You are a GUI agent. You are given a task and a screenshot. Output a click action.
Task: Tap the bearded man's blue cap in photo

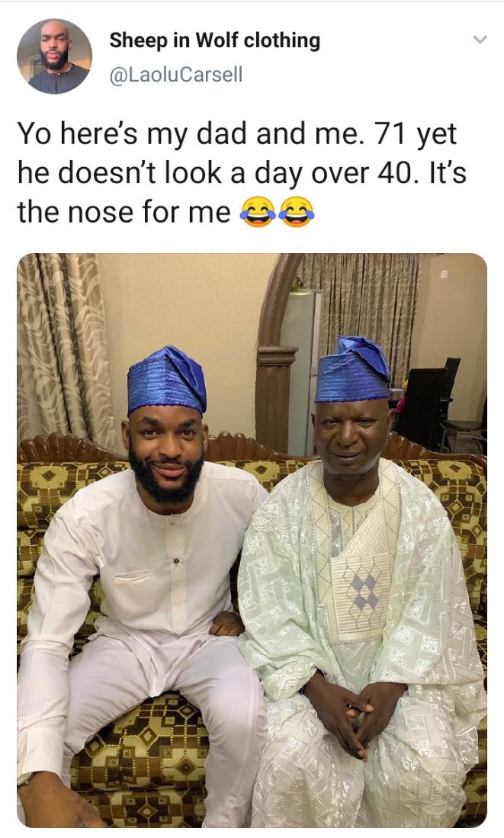[x=166, y=378]
